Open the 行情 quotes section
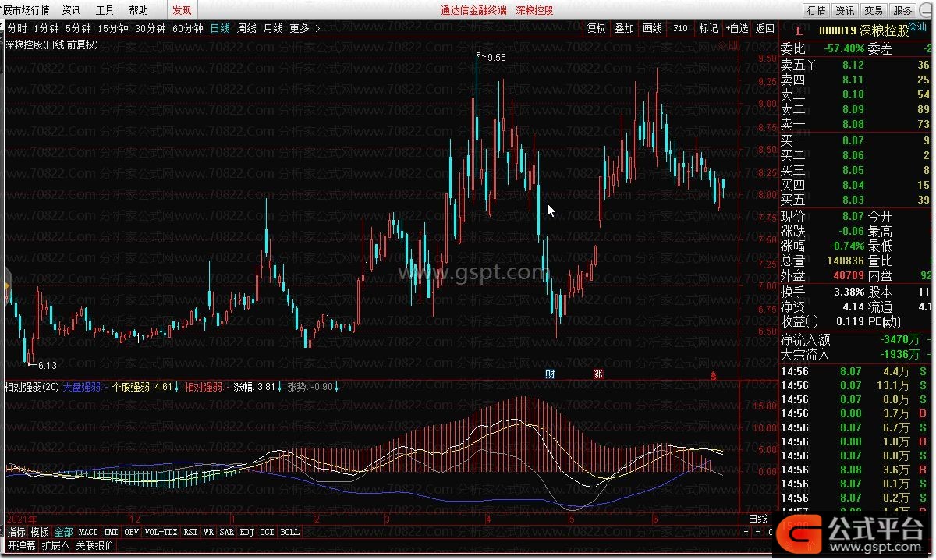 (x=817, y=10)
